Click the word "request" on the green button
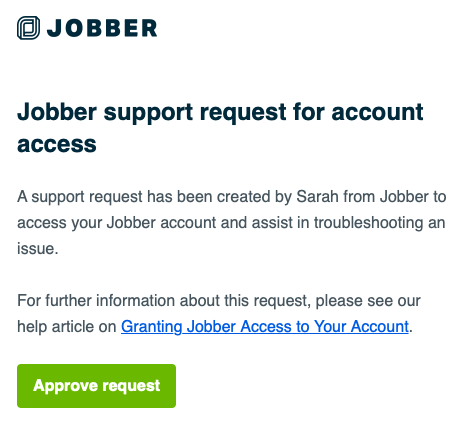This screenshot has width=464, height=437. click(x=131, y=386)
